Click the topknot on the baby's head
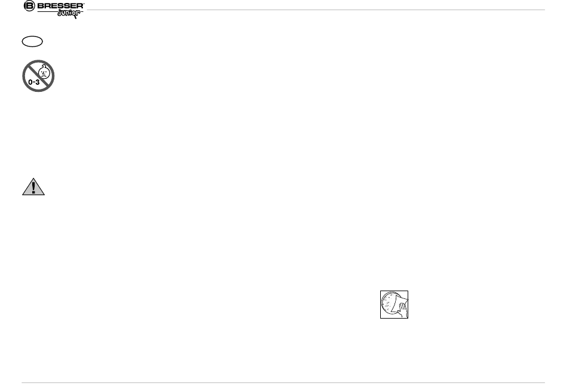Viewport: 567px width, 392px height. (x=45, y=67)
